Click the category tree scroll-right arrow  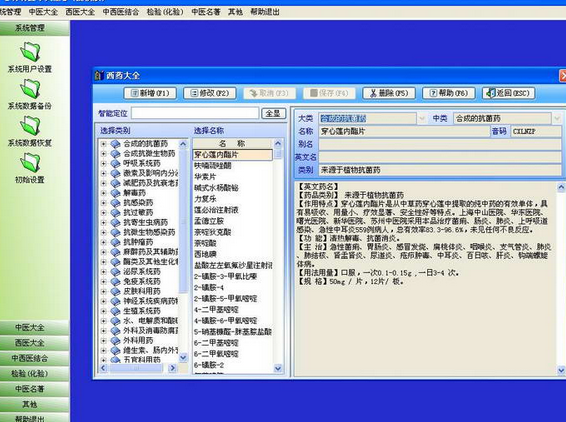tap(173, 368)
